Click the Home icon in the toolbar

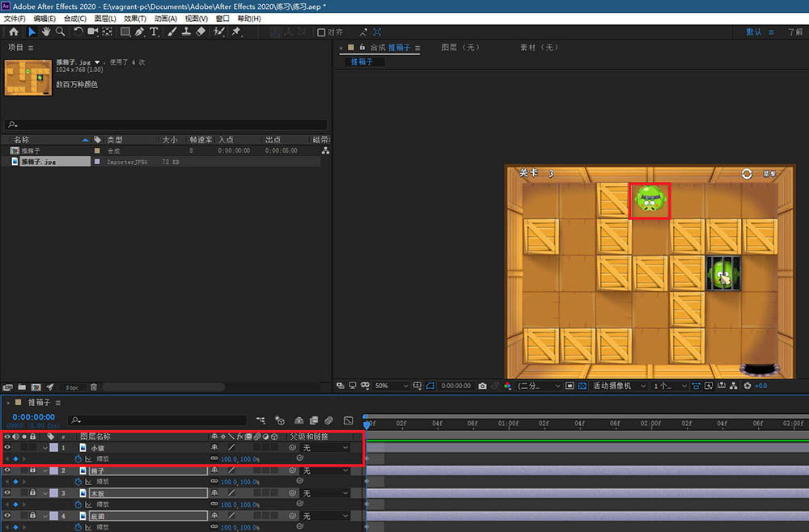point(14,32)
